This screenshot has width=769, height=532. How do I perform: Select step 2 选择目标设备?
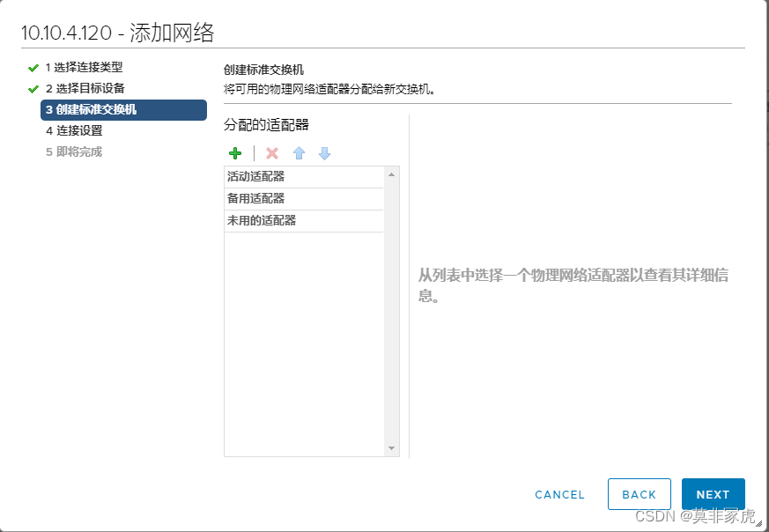(x=85, y=88)
